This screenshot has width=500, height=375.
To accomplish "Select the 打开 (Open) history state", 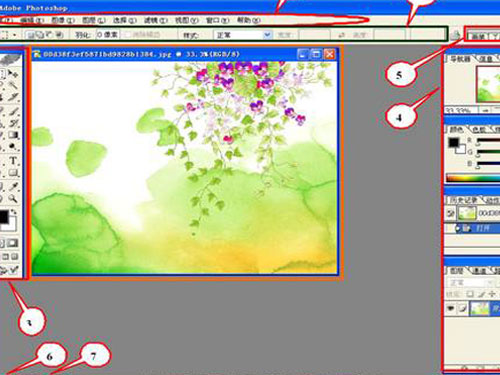I will 478,228.
